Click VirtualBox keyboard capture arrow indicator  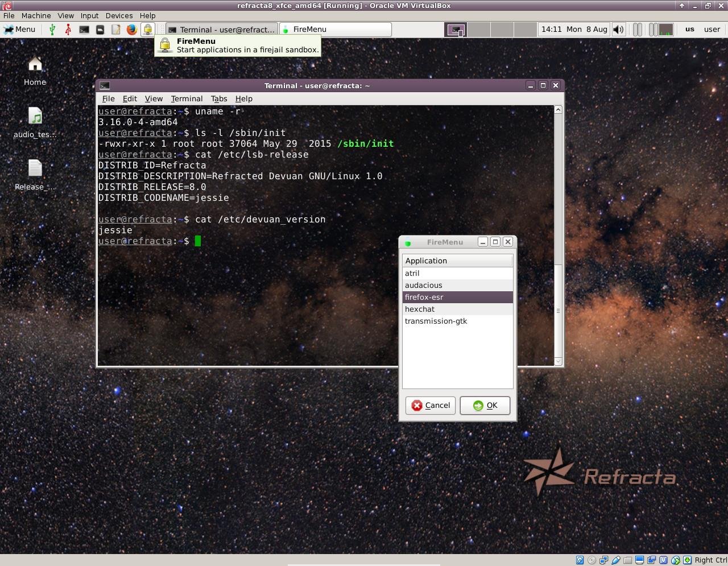(x=687, y=560)
